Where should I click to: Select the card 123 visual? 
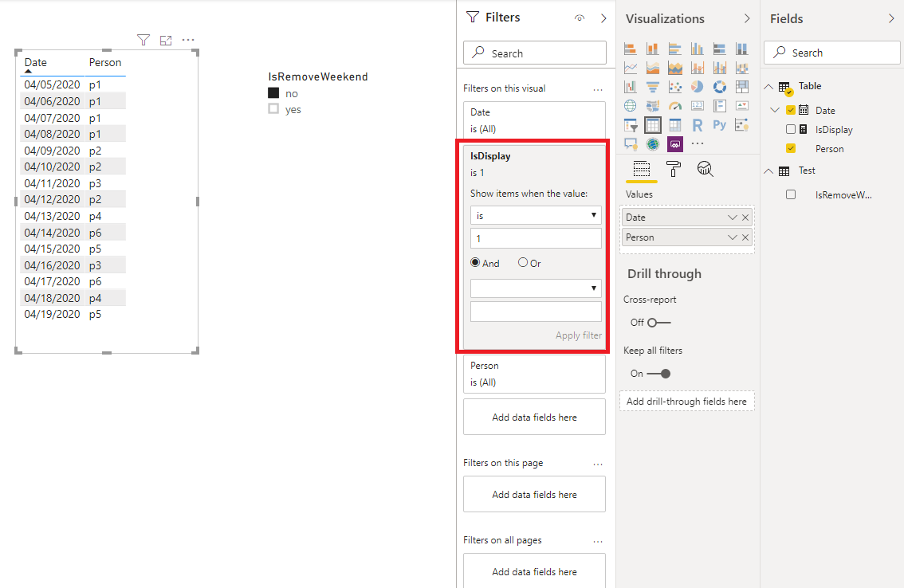pos(698,106)
